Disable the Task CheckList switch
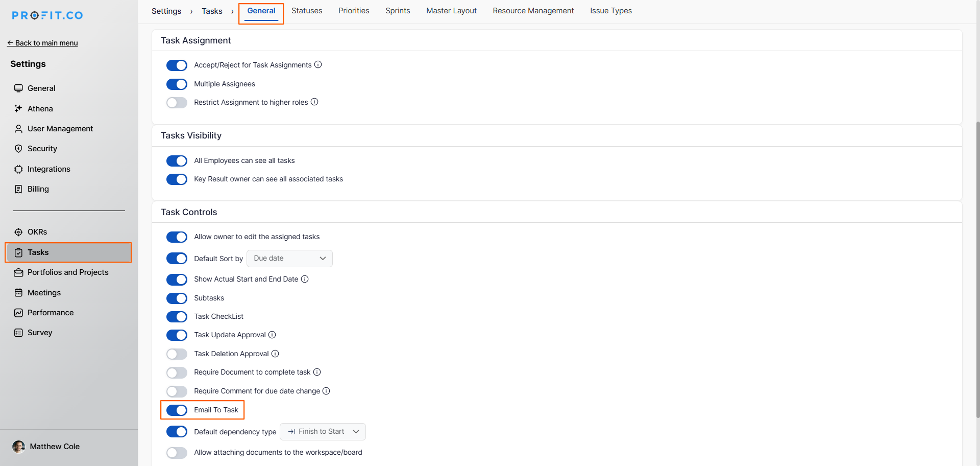This screenshot has height=466, width=980. click(177, 317)
